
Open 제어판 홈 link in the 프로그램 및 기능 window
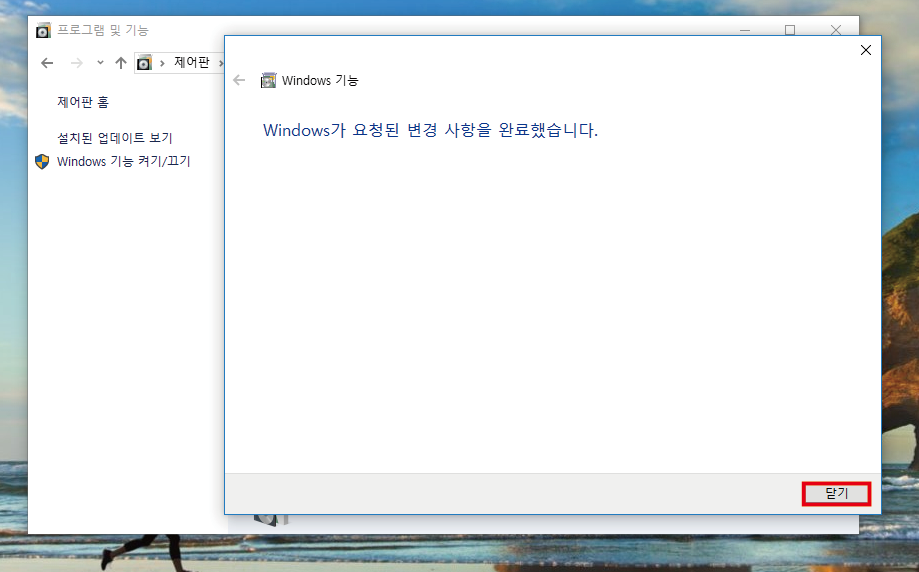point(83,102)
